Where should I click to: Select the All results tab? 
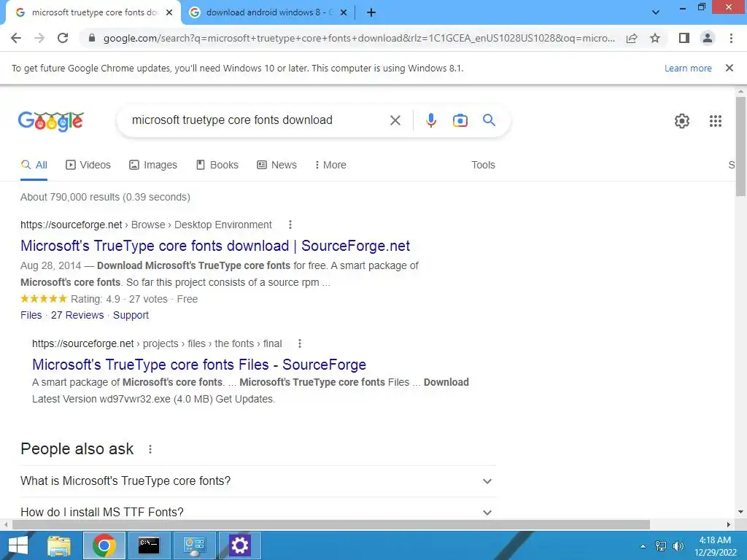pyautogui.click(x=34, y=165)
